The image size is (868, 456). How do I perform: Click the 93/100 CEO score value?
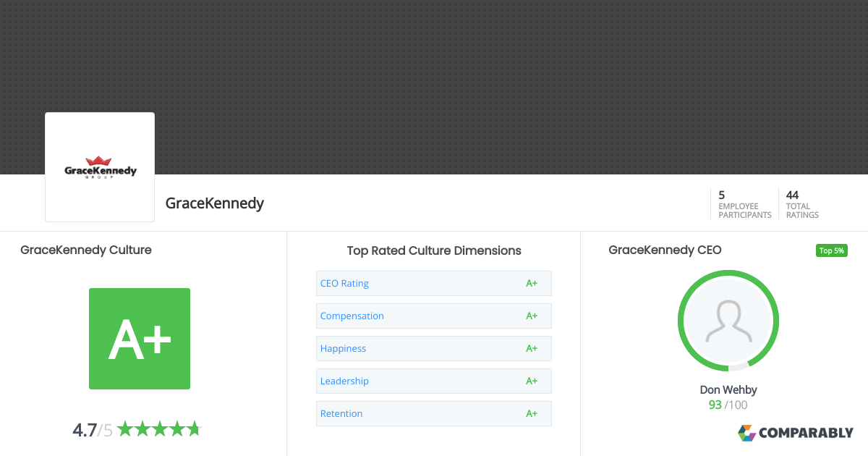728,405
